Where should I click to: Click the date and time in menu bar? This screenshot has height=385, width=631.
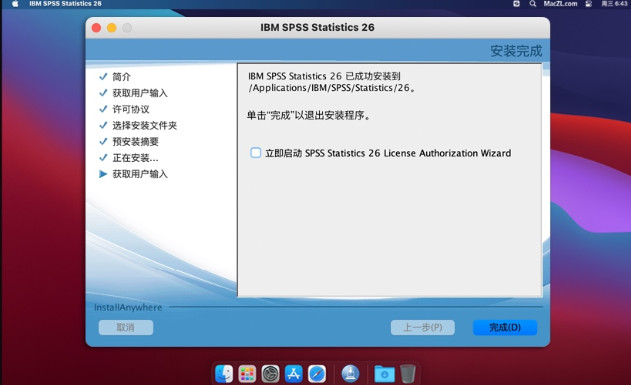click(614, 4)
